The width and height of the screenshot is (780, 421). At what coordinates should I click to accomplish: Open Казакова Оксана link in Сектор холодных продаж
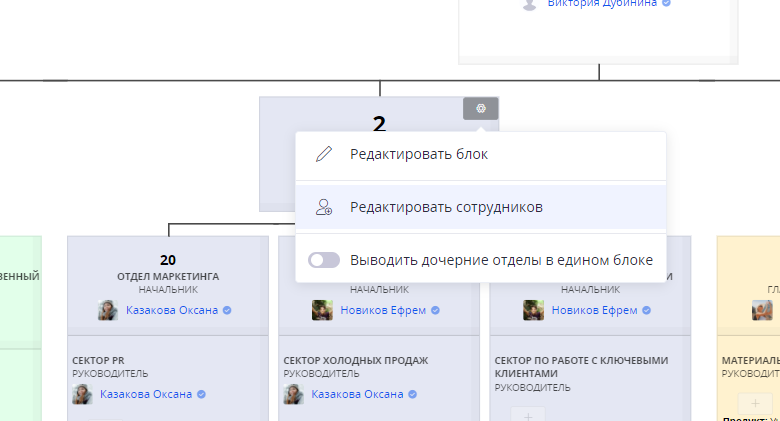(x=357, y=394)
